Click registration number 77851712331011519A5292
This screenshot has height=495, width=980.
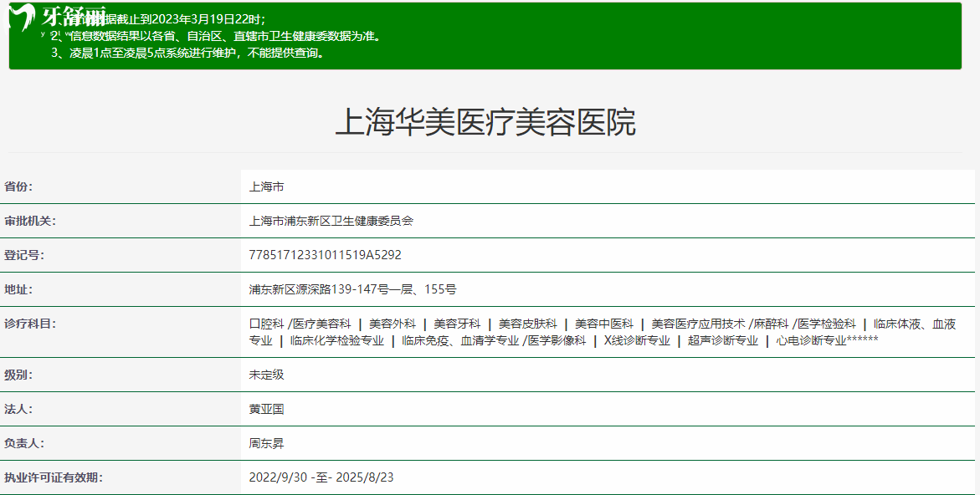(x=325, y=255)
